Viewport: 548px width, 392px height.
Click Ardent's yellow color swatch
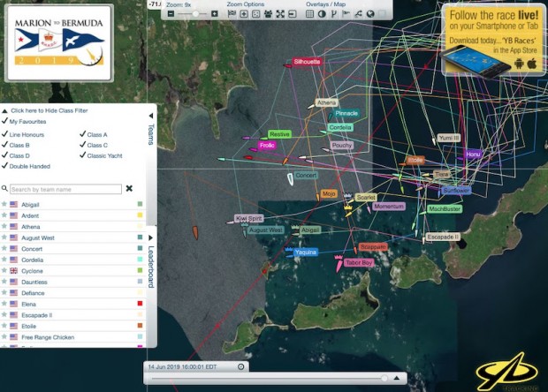point(140,215)
